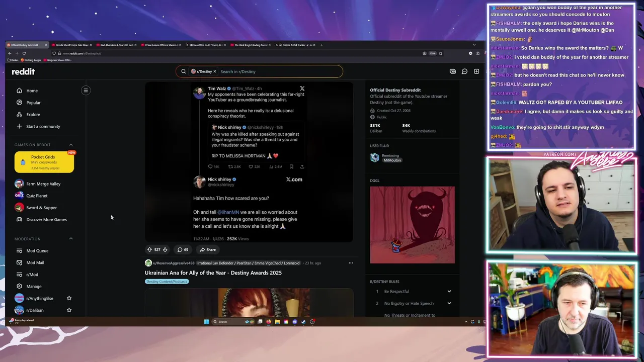Downvote the Tim Walz post
Screen dimensions: 644x362
click(165, 250)
